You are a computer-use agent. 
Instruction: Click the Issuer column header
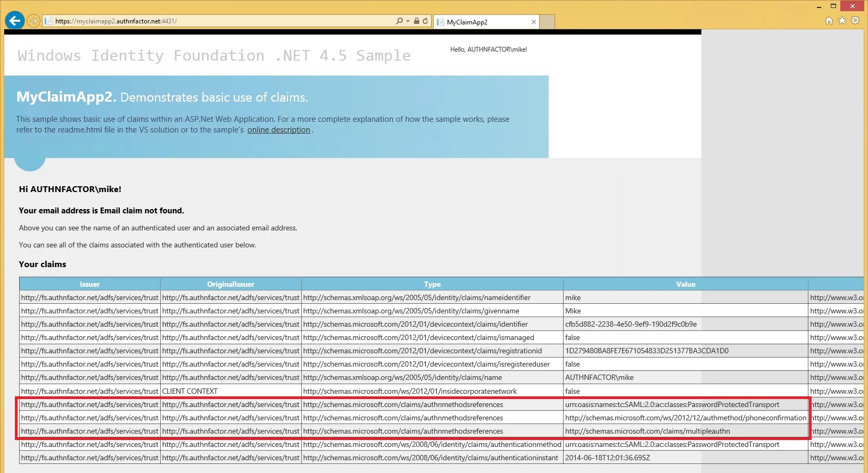tap(90, 284)
